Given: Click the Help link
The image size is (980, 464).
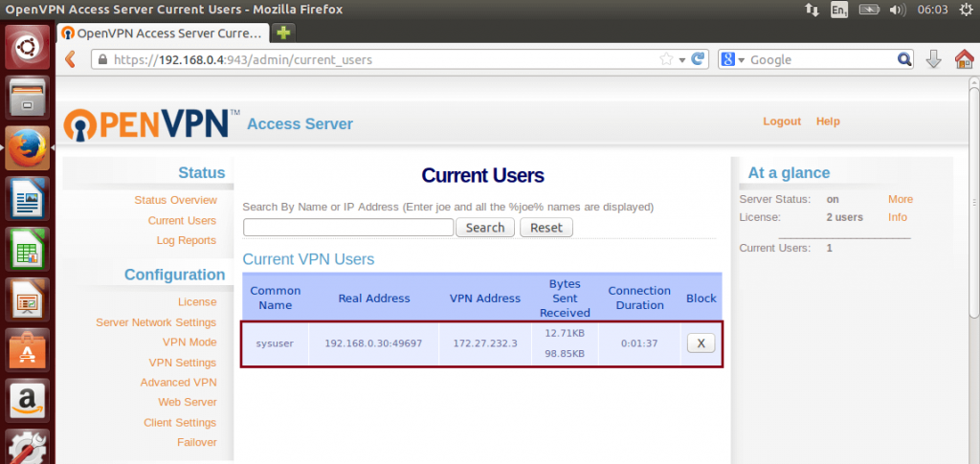Looking at the screenshot, I should pos(828,122).
